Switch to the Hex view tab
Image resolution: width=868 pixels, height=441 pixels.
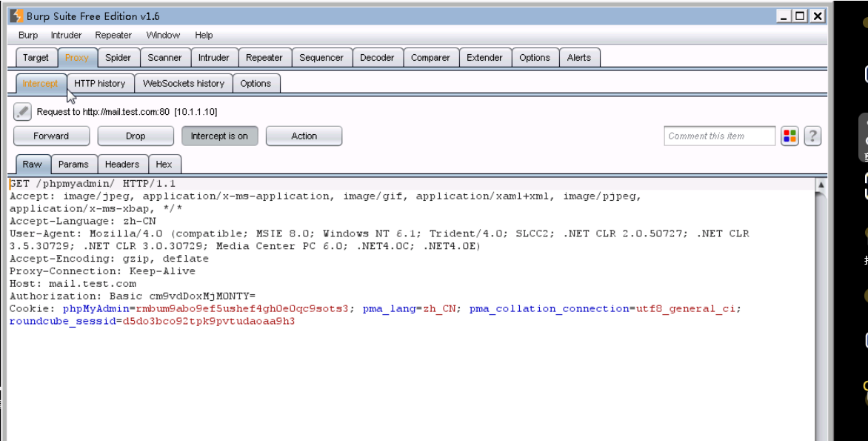[164, 165]
